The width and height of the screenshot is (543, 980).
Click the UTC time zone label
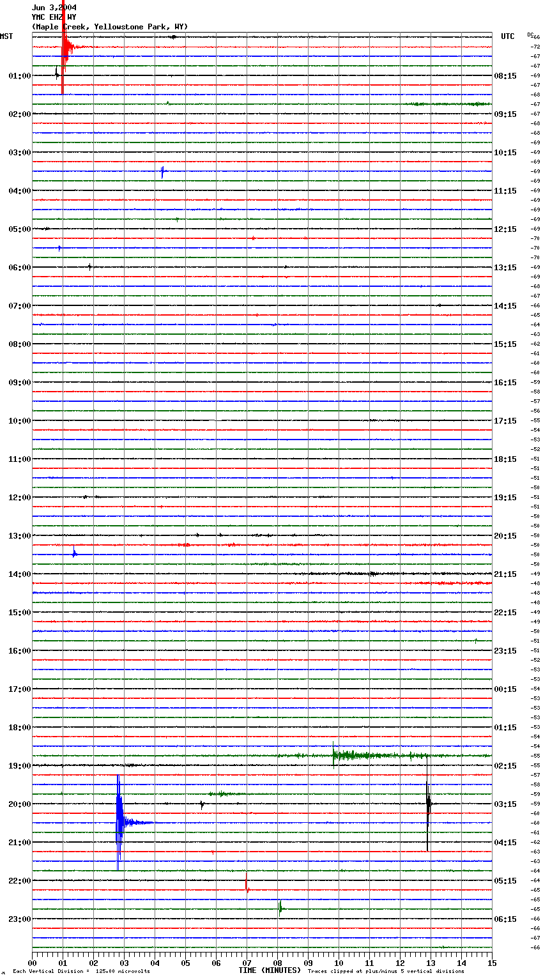point(507,36)
